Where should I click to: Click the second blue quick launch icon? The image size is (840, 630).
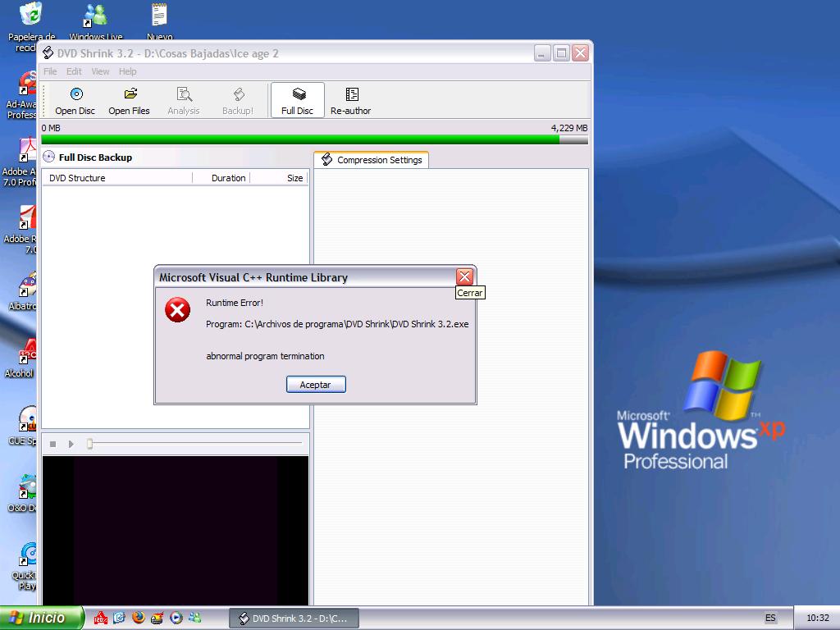(119, 618)
